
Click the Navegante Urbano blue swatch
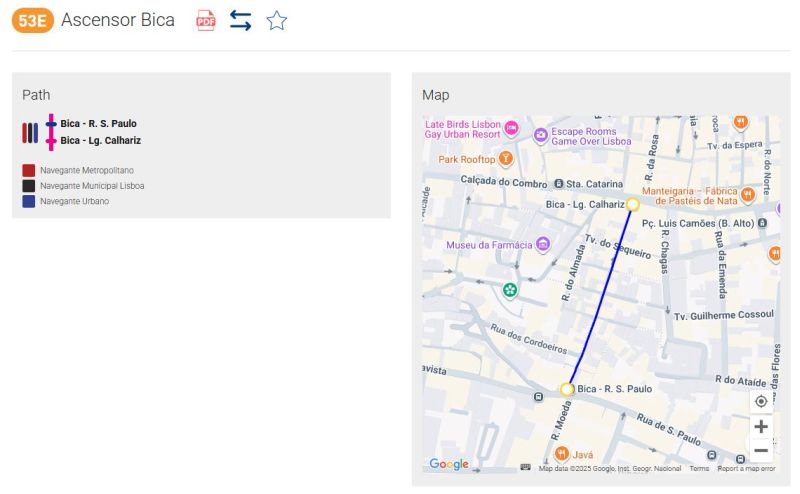pos(29,201)
